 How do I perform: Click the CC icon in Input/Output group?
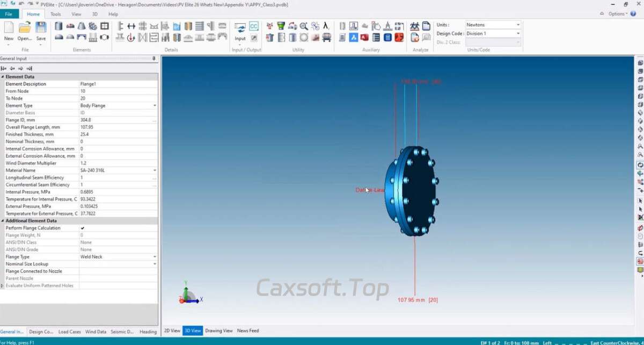click(254, 26)
